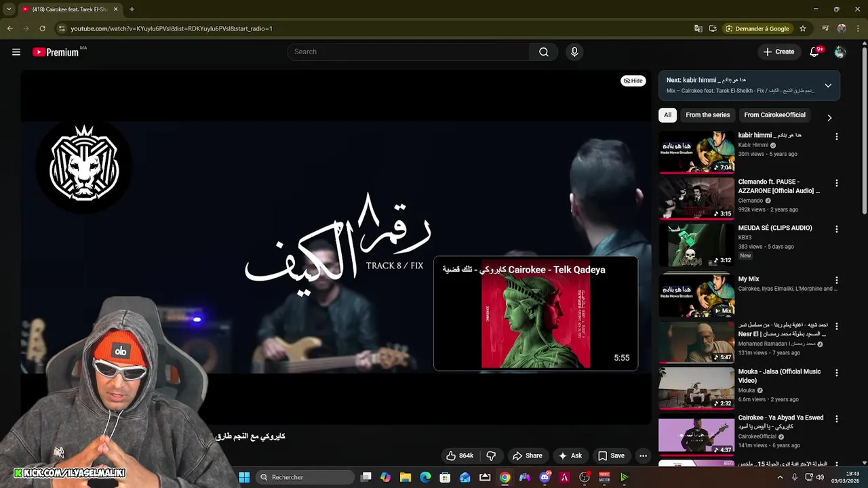Open File Explorer from taskbar

[406, 477]
